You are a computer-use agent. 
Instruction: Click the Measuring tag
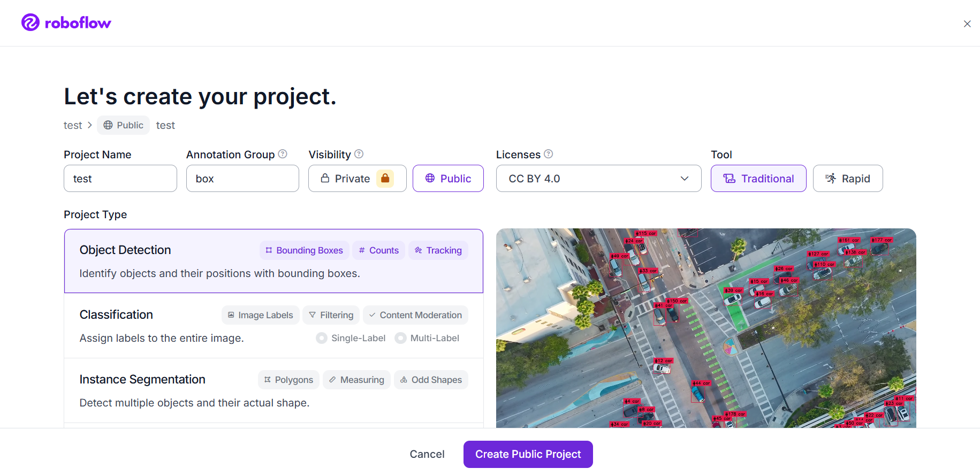pyautogui.click(x=356, y=380)
